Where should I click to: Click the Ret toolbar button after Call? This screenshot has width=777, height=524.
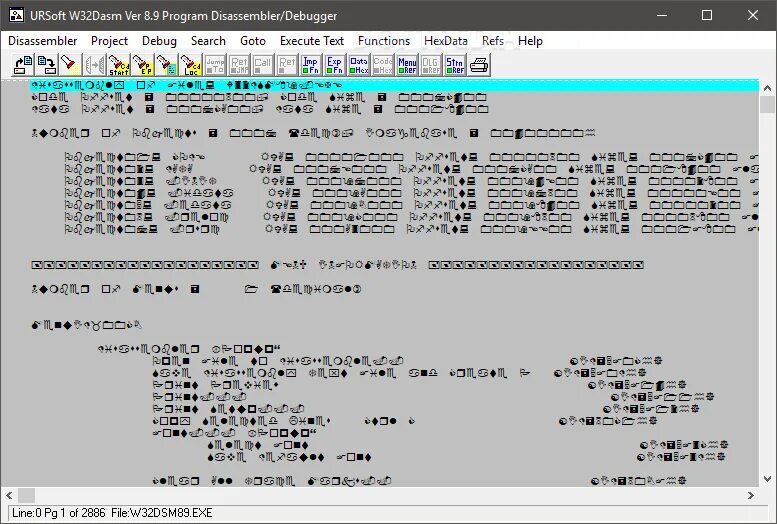(x=287, y=65)
